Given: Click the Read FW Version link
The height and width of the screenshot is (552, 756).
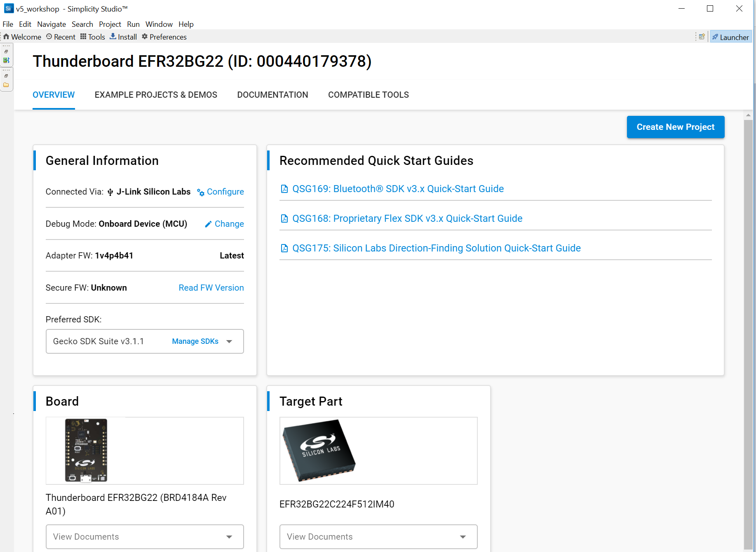Looking at the screenshot, I should [211, 288].
